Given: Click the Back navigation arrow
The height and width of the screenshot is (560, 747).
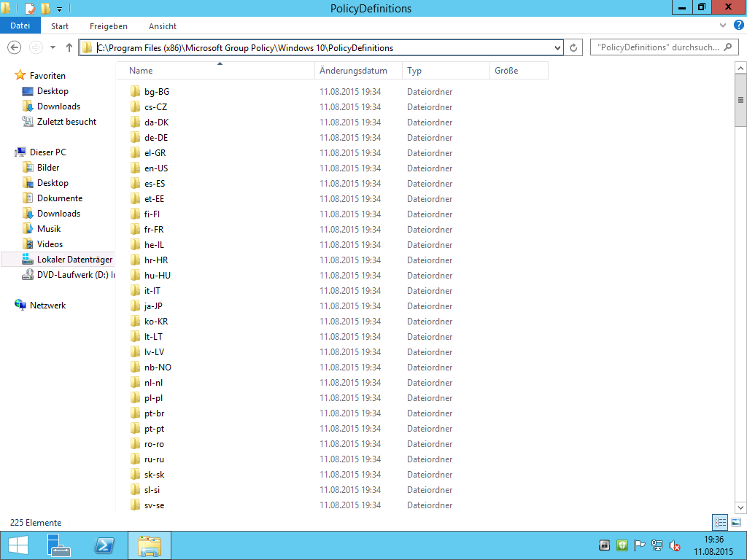Looking at the screenshot, I should click(14, 47).
